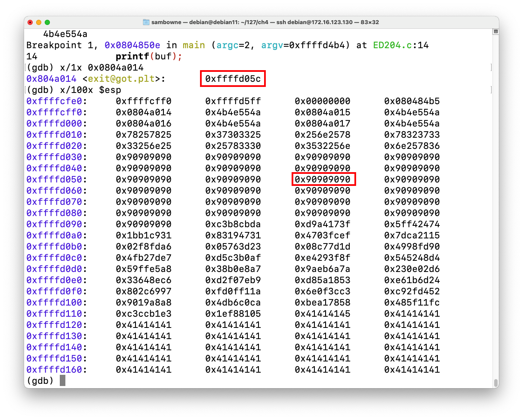Viewport: 523px width, 420px height.
Task: Click the value 0x256e2578
Action: (323, 135)
